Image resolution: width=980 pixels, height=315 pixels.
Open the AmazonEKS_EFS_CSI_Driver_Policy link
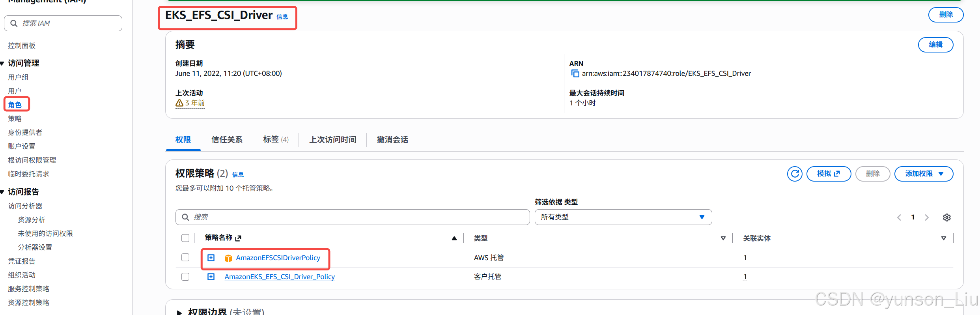(x=280, y=277)
